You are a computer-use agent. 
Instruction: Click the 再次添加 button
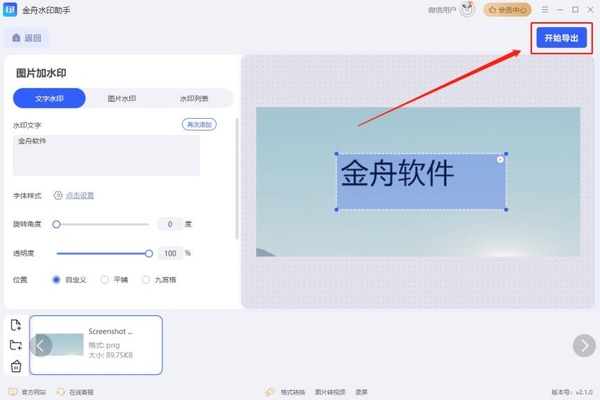[x=199, y=124]
